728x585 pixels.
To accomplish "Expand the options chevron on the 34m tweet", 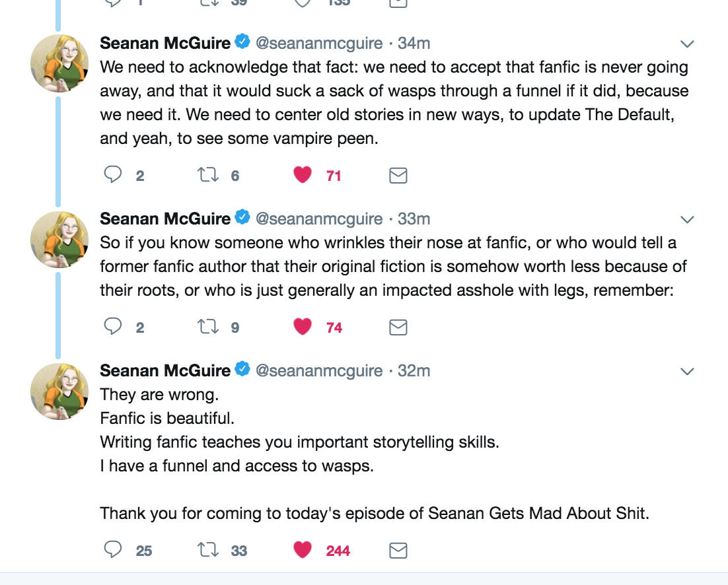I will coord(687,44).
